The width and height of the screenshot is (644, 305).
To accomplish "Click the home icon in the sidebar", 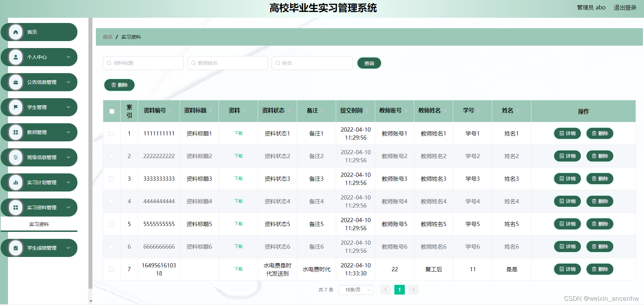I will [x=16, y=32].
